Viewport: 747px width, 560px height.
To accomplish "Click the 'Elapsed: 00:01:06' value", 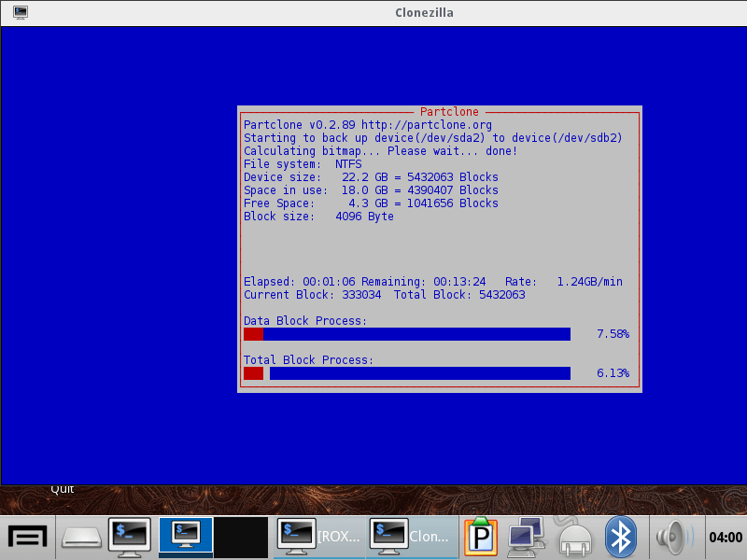I will tap(300, 282).
